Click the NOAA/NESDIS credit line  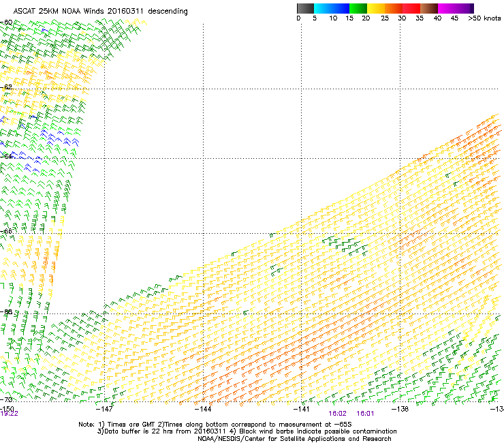tap(294, 439)
